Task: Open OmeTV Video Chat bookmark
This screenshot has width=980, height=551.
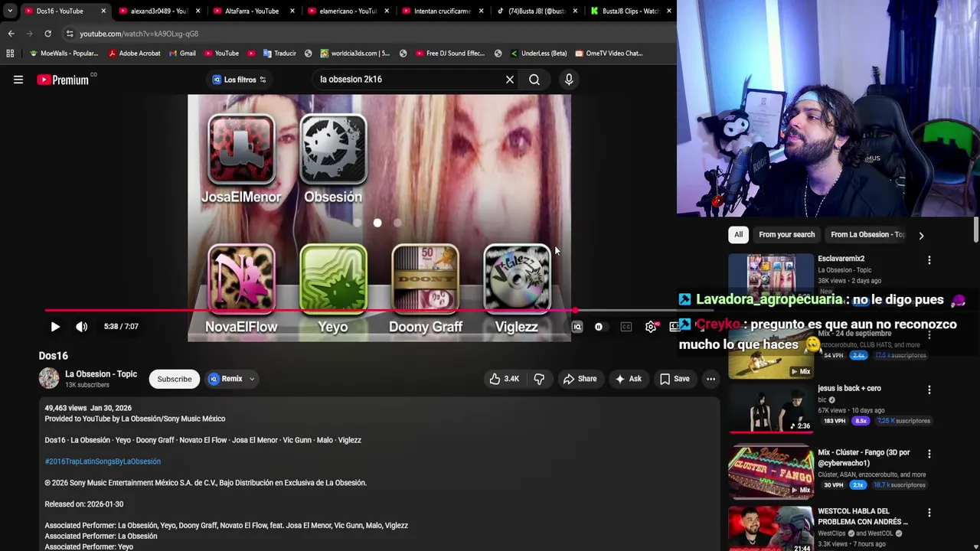Action: (608, 54)
